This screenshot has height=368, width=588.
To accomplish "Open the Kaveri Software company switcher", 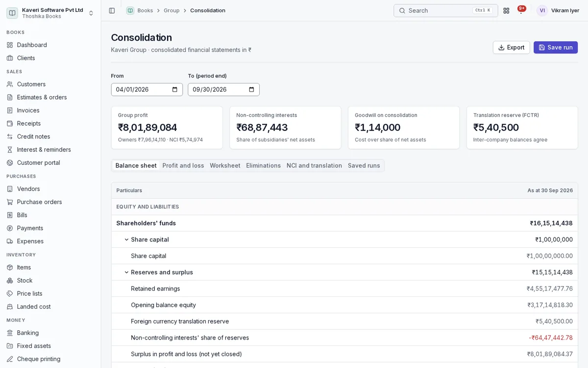I will [50, 13].
